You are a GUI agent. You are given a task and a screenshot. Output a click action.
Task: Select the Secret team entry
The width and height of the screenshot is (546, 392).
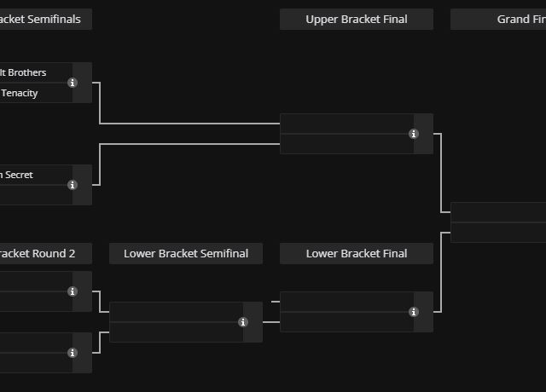[26, 175]
